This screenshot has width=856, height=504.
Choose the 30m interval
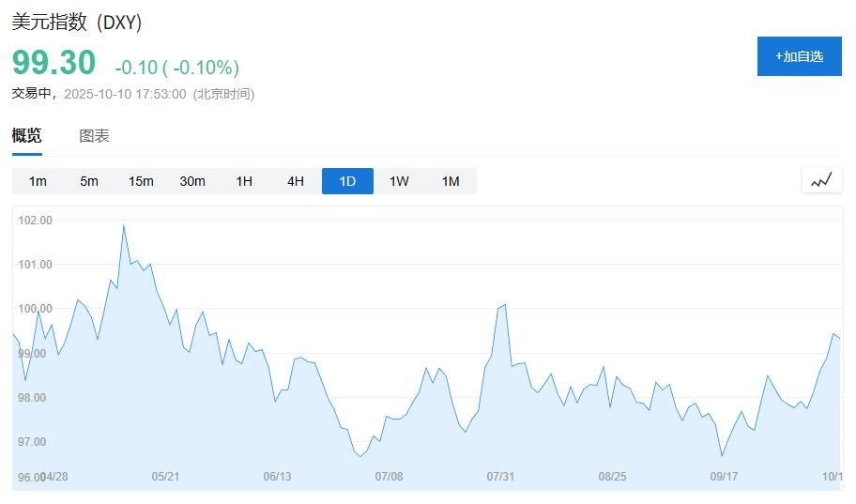point(192,181)
